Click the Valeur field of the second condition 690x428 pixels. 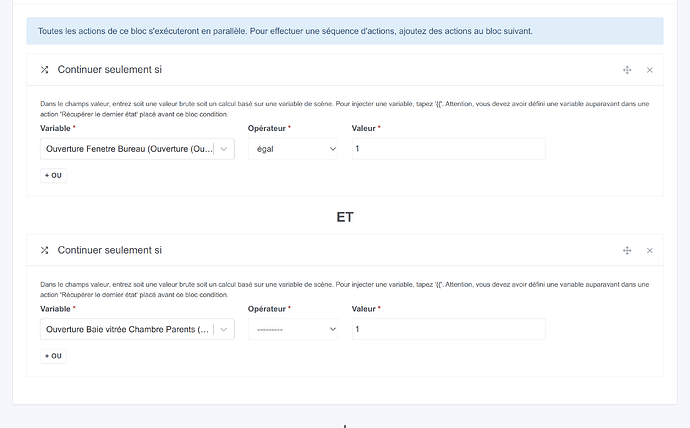point(448,329)
